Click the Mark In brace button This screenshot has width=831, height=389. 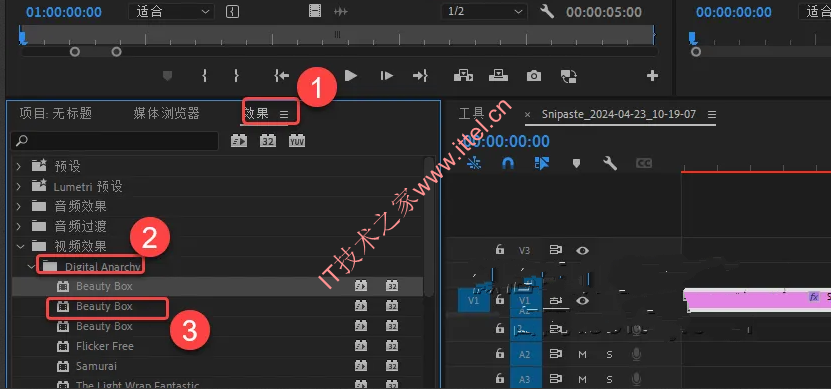[x=204, y=76]
